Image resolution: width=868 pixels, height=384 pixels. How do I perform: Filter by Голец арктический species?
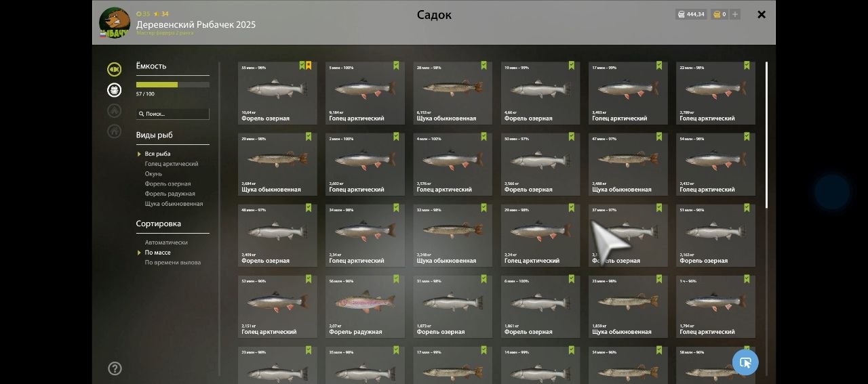(172, 164)
